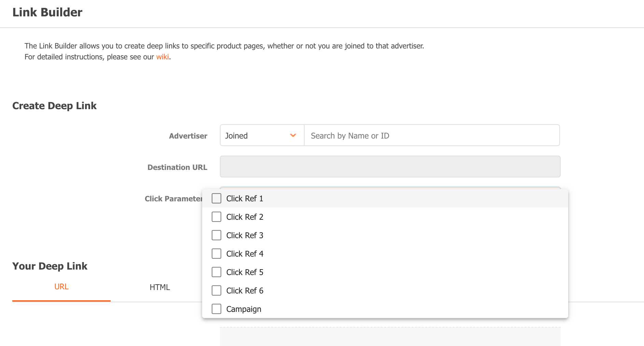This screenshot has width=644, height=346.
Task: Mark the Click Ref 6 checkbox
Action: pyautogui.click(x=216, y=291)
